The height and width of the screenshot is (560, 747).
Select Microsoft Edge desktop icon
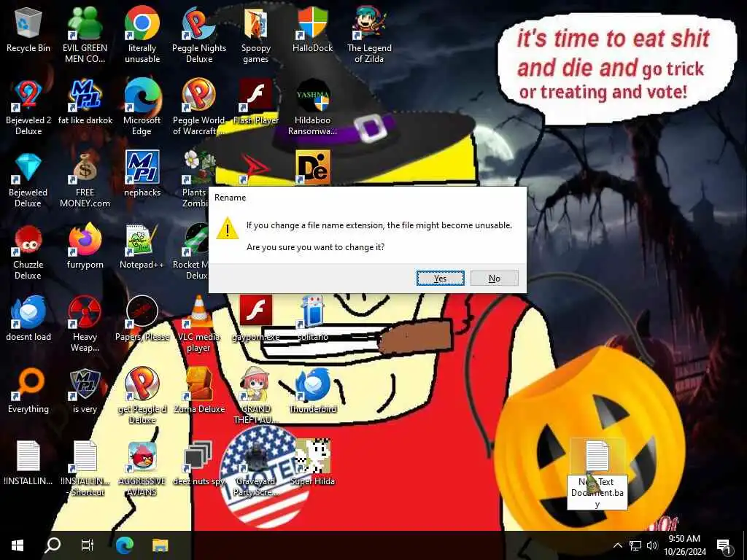(142, 108)
